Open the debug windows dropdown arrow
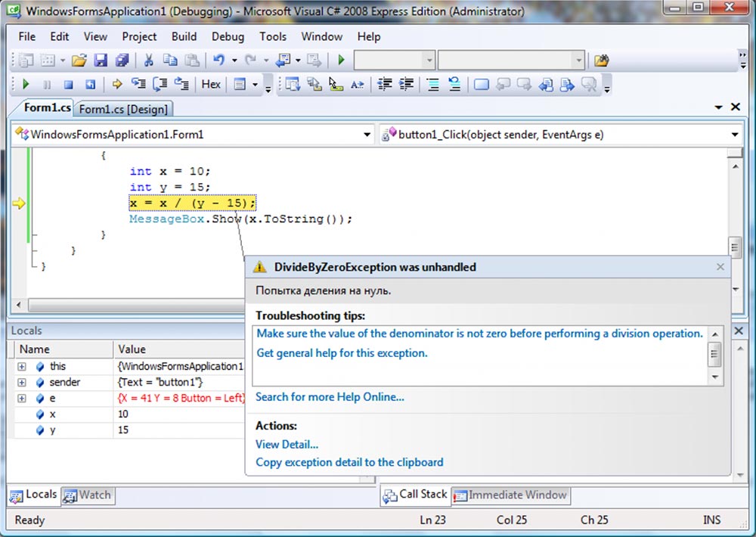 [x=255, y=85]
